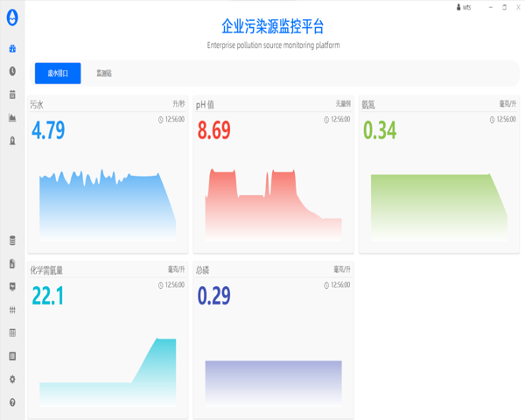Image resolution: width=525 pixels, height=420 pixels.
Task: Open the database stack icon in sidebar
Action: click(x=12, y=241)
